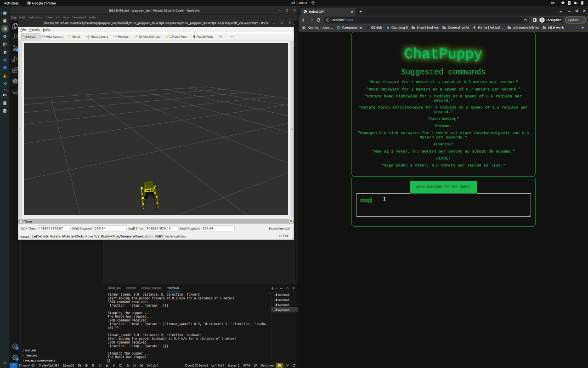Click the ROS Time value field
Viewport: 588px width, 368px height.
click(x=54, y=228)
